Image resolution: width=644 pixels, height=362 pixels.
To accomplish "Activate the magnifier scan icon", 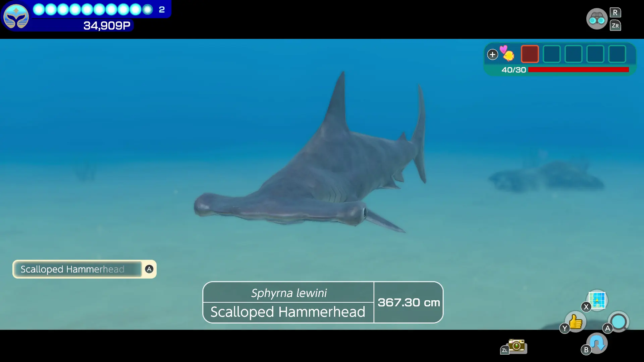I will [619, 322].
